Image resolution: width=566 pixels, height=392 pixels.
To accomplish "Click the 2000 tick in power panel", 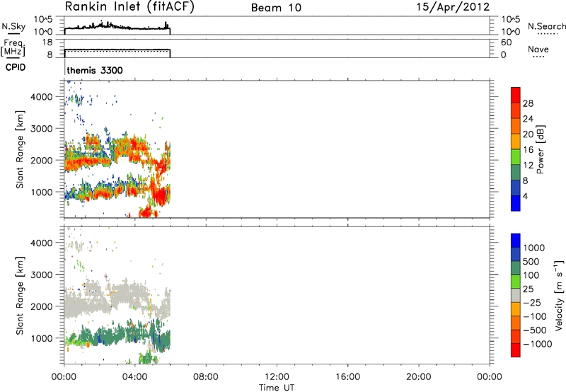I will pos(41,160).
